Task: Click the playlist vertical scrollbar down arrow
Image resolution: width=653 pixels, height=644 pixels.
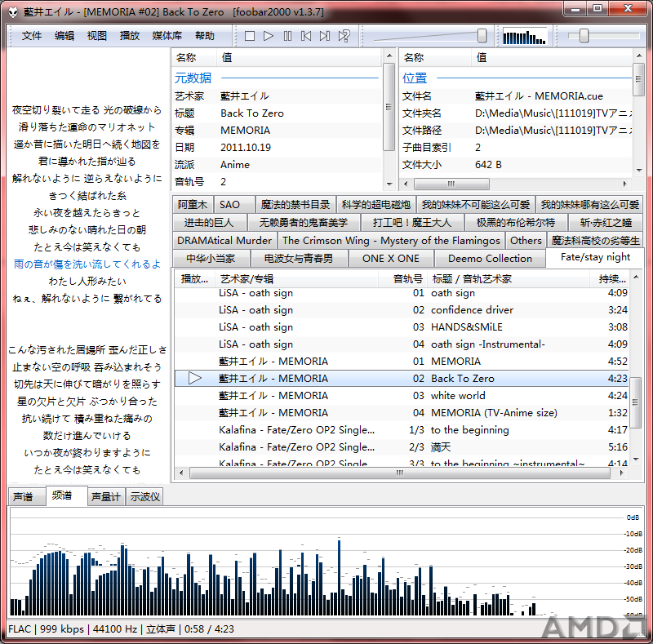Action: click(x=636, y=459)
